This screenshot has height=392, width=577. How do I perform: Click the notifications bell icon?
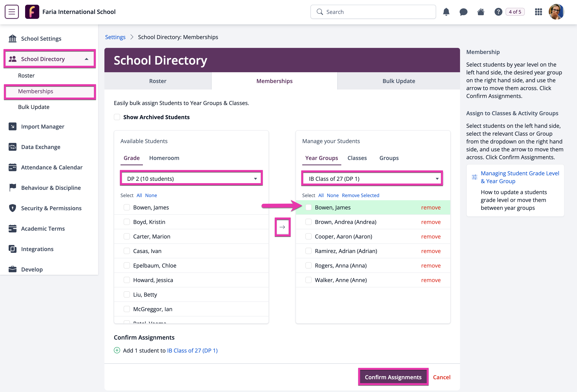tap(446, 12)
